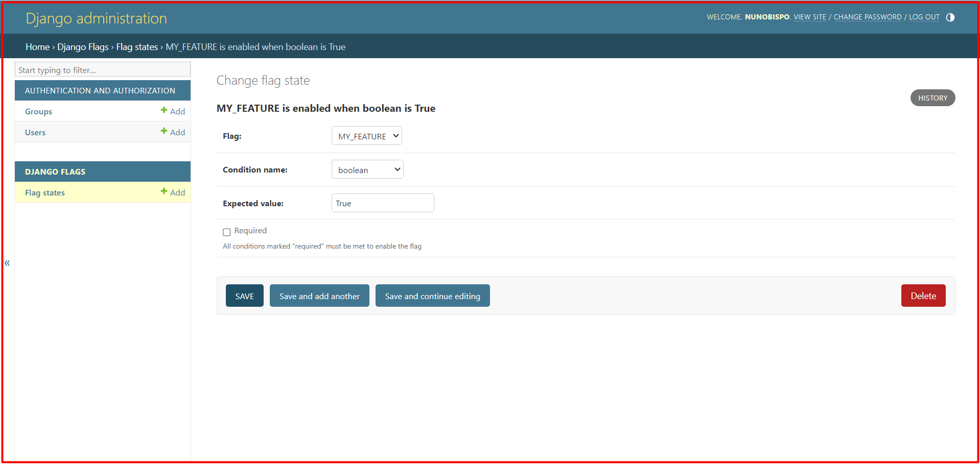Click the sidebar filter input field
The height and width of the screenshot is (465, 980).
(102, 69)
